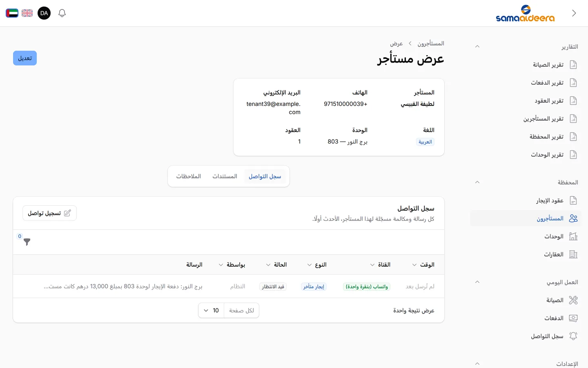The image size is (588, 368).
Task: Sort by the type column (النوع)
Action: point(317,265)
